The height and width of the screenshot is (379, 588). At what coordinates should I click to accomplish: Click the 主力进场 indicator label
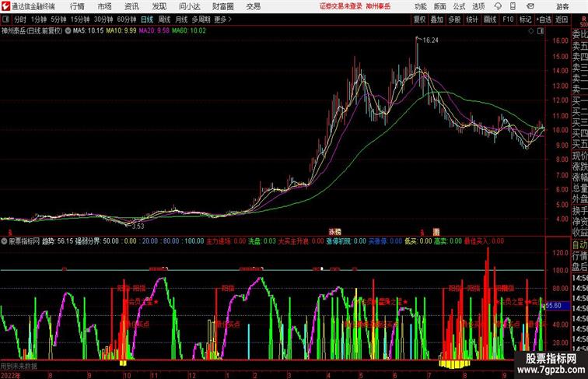(219, 241)
